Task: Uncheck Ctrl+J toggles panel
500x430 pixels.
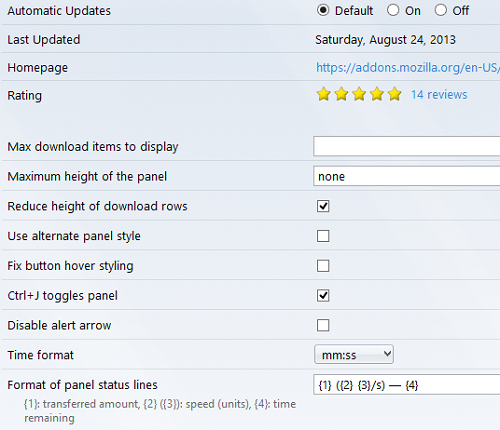Action: [323, 295]
